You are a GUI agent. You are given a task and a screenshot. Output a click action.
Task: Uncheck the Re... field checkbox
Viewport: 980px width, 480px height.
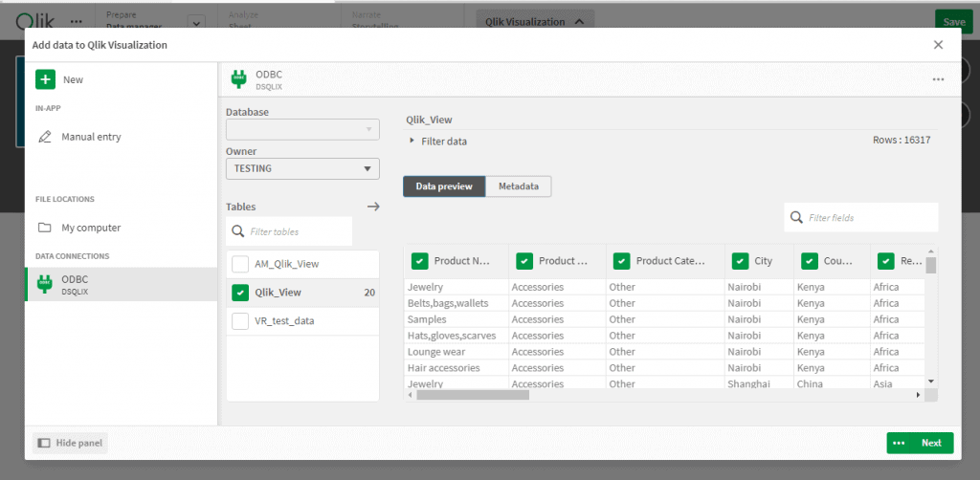885,261
